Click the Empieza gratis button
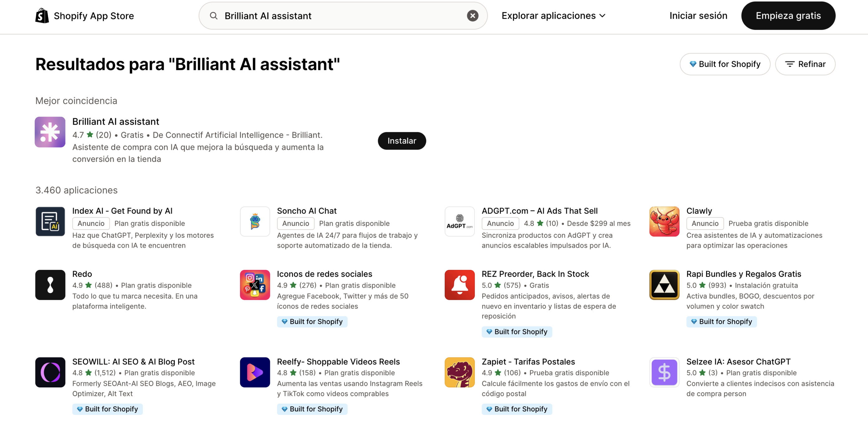 coord(788,16)
